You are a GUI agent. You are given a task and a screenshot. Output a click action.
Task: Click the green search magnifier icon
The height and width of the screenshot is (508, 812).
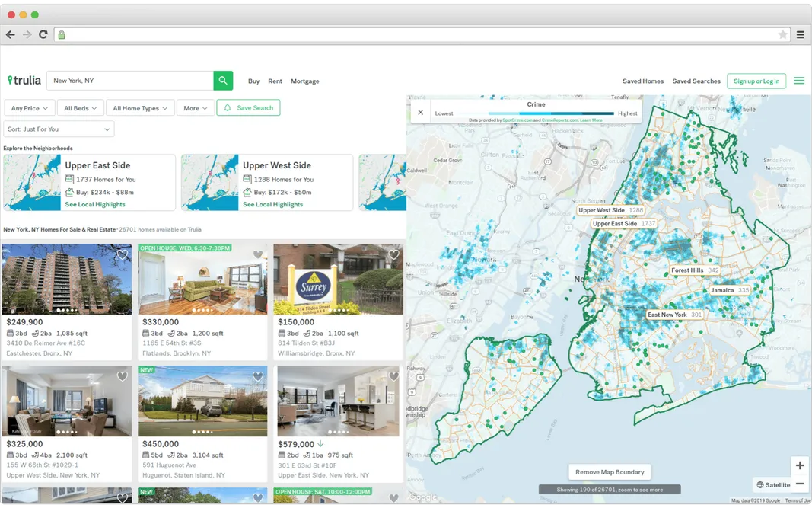(223, 80)
